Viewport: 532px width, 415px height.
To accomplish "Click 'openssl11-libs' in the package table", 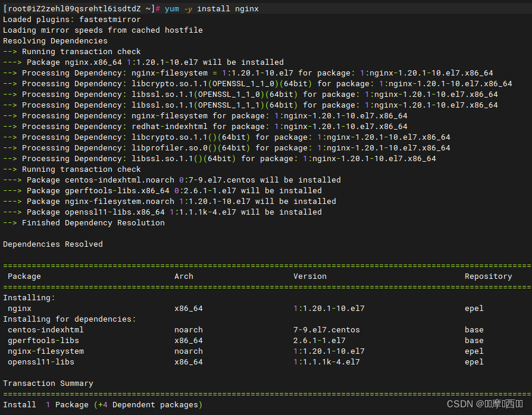I will click(41, 362).
